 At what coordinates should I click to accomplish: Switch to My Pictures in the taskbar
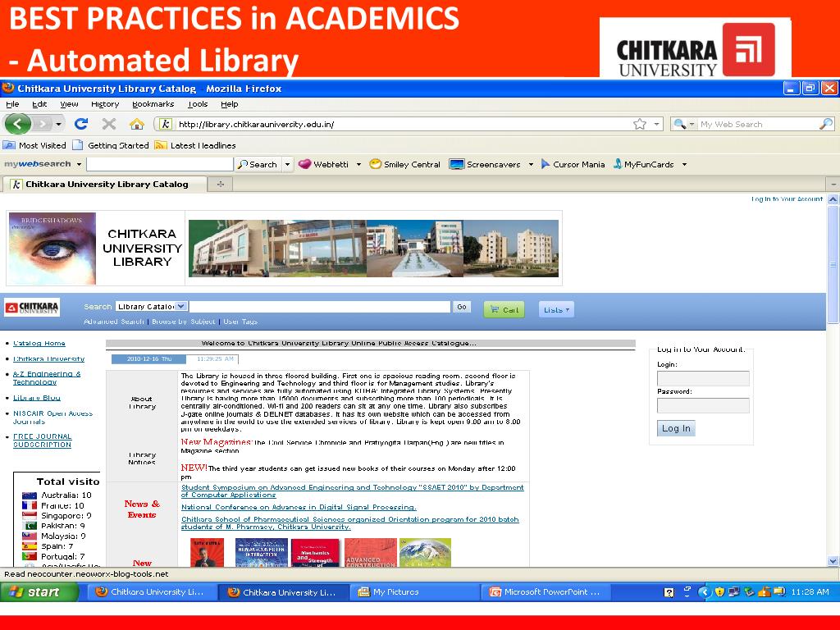(x=415, y=592)
